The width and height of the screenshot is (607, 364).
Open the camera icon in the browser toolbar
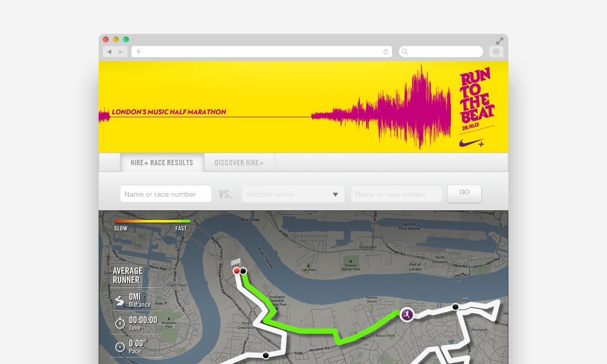point(496,51)
